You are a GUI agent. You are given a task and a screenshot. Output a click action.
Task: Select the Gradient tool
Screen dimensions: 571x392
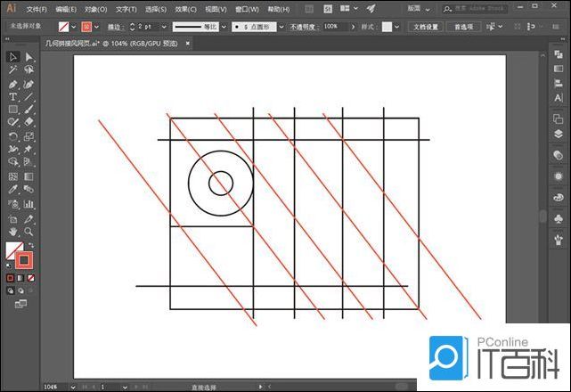(29, 176)
